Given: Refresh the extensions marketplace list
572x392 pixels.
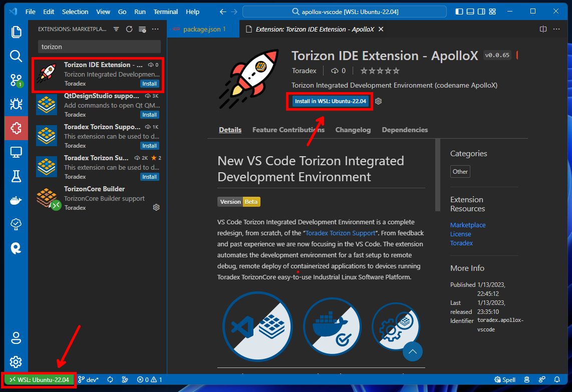Looking at the screenshot, I should pyautogui.click(x=129, y=30).
